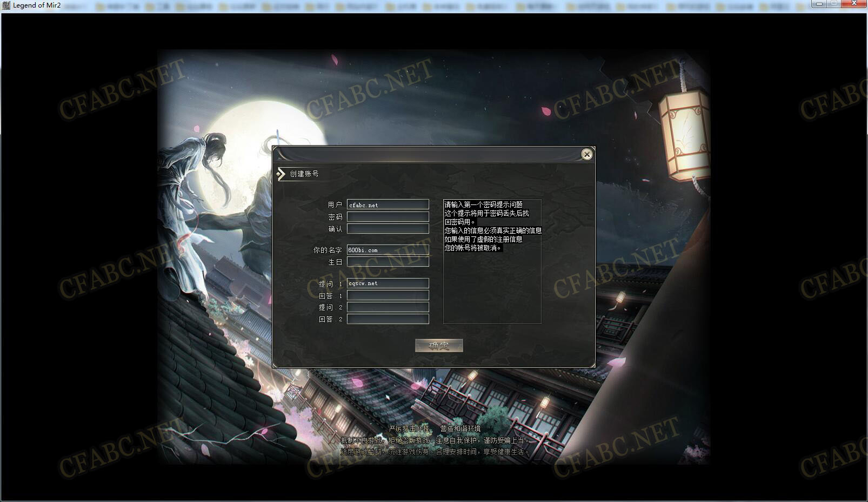Close the account creation dialog

pyautogui.click(x=586, y=155)
